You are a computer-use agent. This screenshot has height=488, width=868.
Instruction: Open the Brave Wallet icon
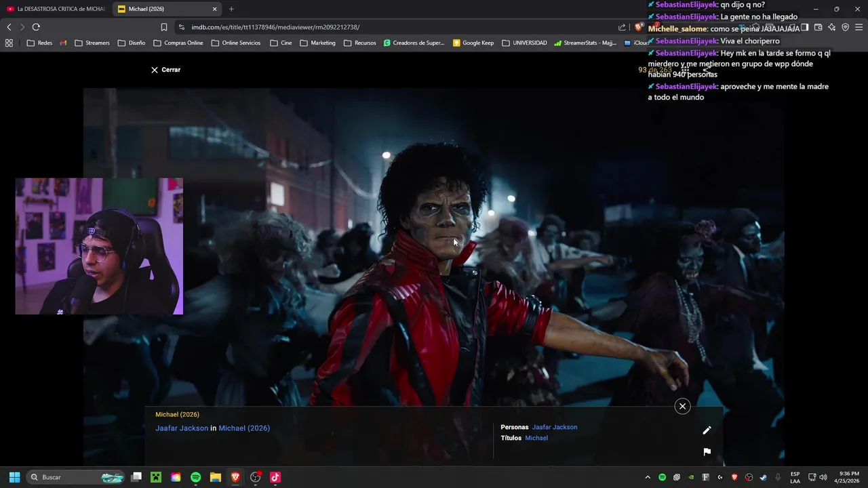[x=818, y=27]
